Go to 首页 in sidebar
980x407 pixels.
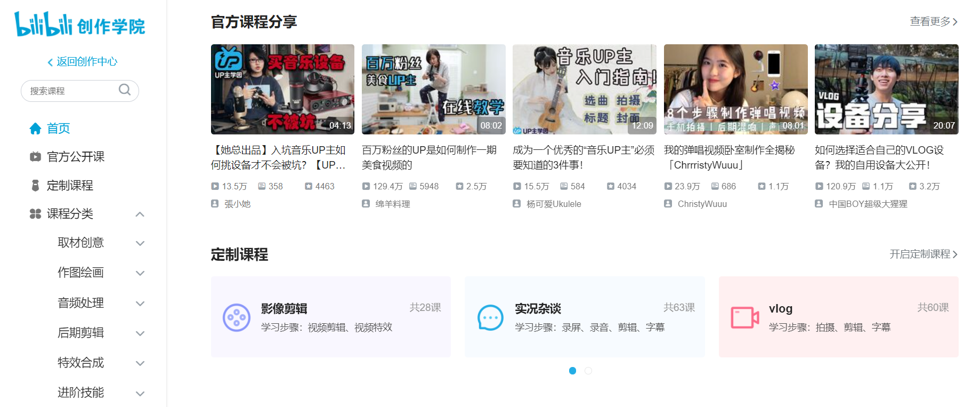(59, 129)
